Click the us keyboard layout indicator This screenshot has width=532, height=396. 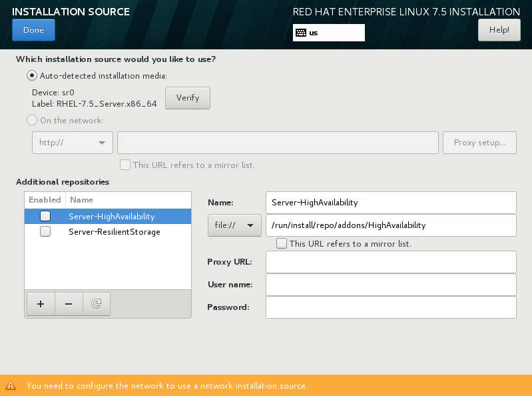(329, 33)
